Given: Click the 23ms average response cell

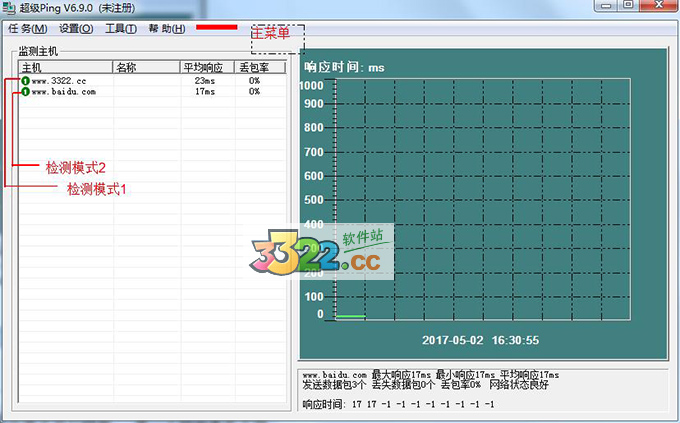Looking at the screenshot, I should tap(204, 81).
